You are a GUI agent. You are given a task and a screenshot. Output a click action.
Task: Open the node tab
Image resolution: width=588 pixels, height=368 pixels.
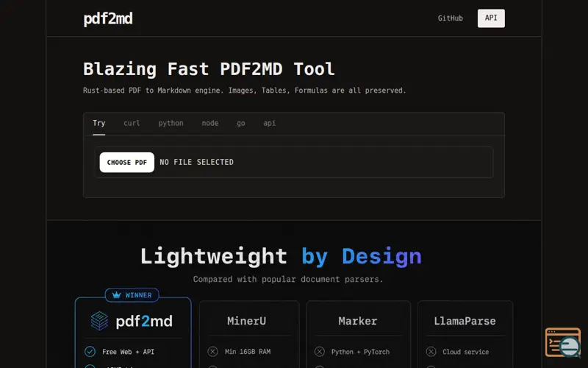[x=210, y=123]
